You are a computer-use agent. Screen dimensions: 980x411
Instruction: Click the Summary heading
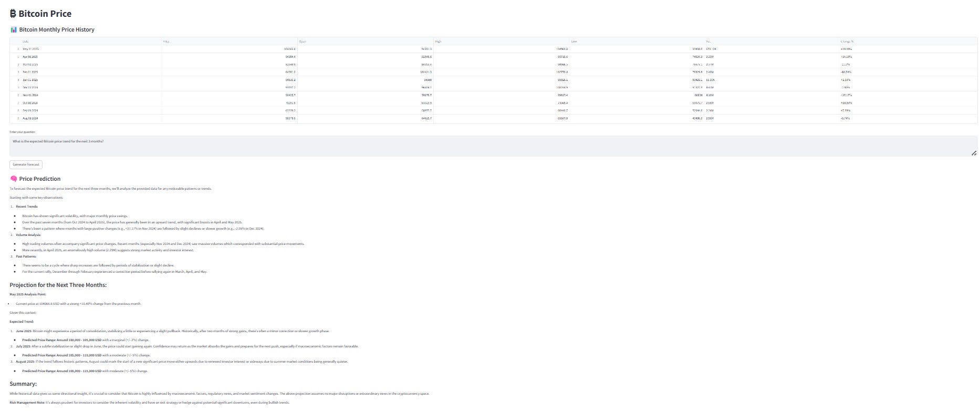coord(23,384)
